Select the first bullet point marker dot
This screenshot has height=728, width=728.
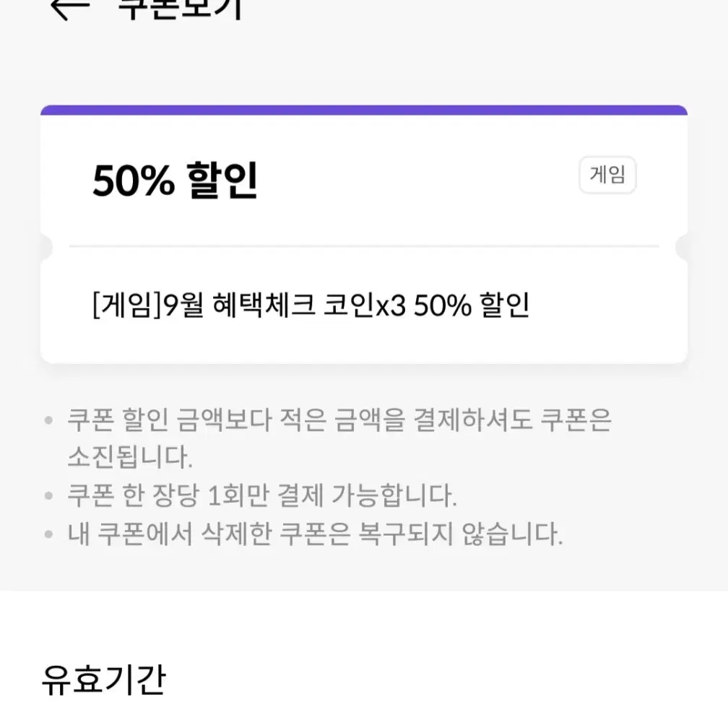pos(49,419)
